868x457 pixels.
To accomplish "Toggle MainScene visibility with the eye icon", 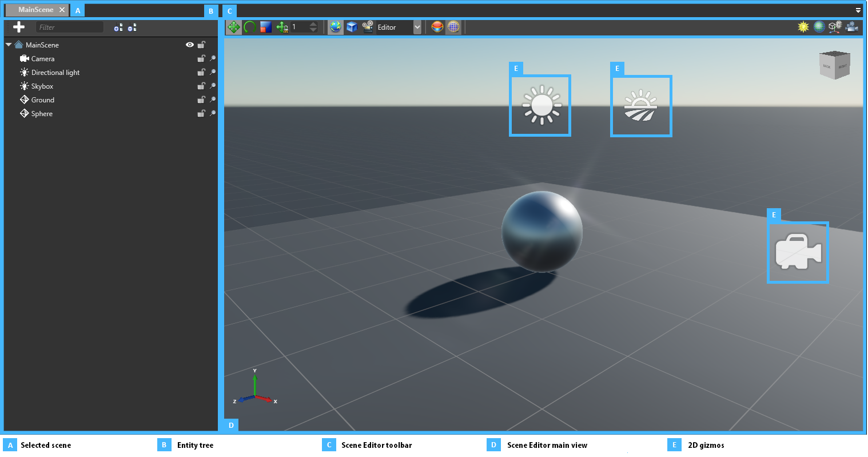I will coord(190,45).
